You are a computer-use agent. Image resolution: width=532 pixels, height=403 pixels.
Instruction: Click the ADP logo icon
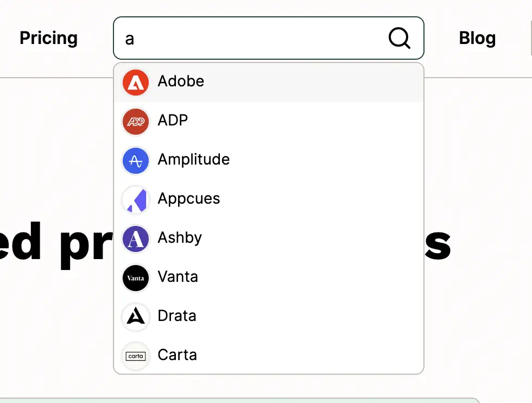click(x=136, y=122)
